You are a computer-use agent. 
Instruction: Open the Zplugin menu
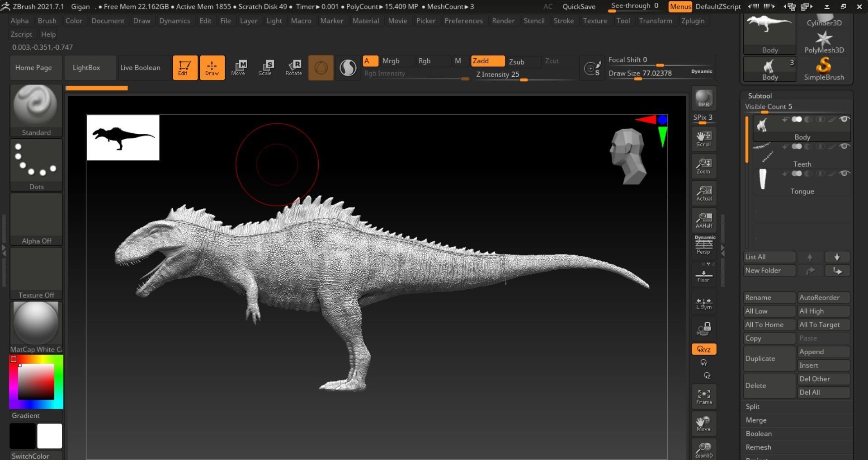click(x=693, y=21)
